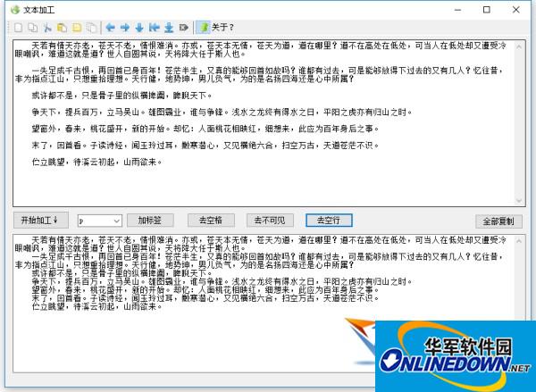Click the dark tag label icon
Screen dimensions: 536x392
(x=183, y=28)
